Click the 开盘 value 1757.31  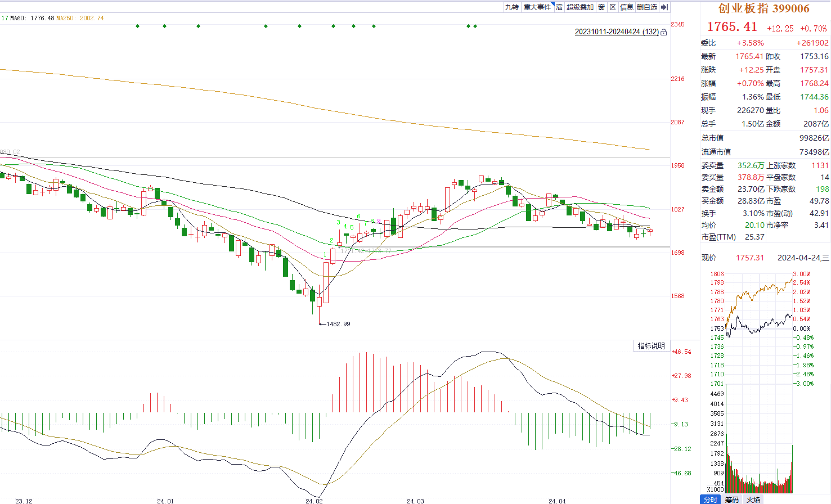coord(814,70)
